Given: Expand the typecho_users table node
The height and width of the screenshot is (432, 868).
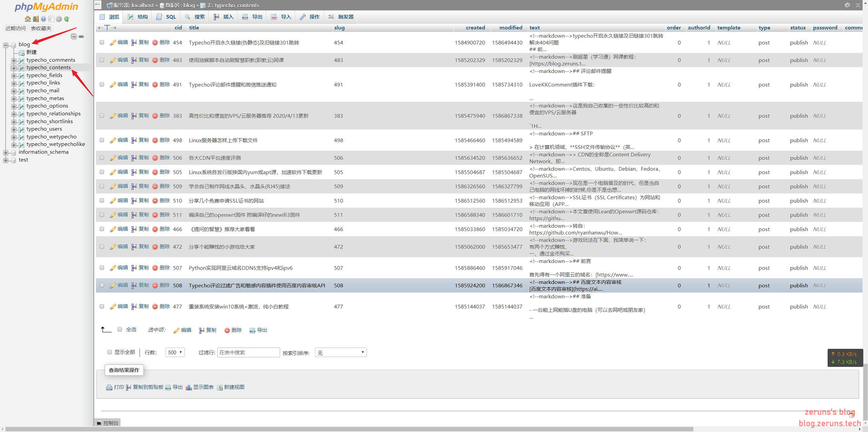Looking at the screenshot, I should (x=14, y=130).
